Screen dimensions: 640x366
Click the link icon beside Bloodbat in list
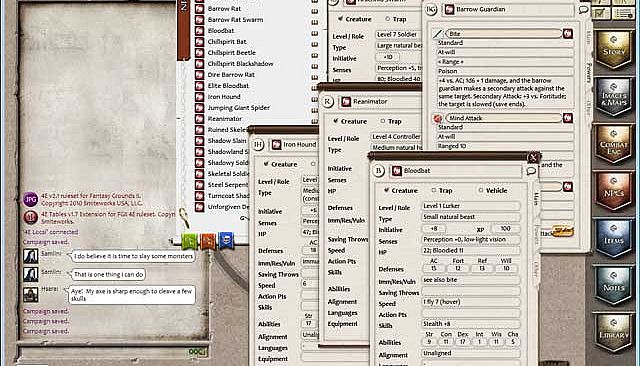(x=200, y=31)
